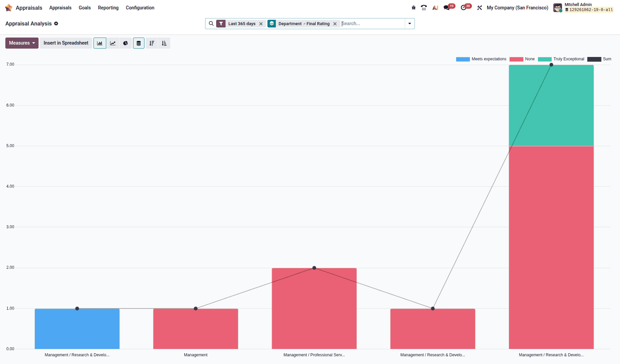Open the VoIP phone icon
Viewport: 620px width, 364px height.
(x=424, y=8)
